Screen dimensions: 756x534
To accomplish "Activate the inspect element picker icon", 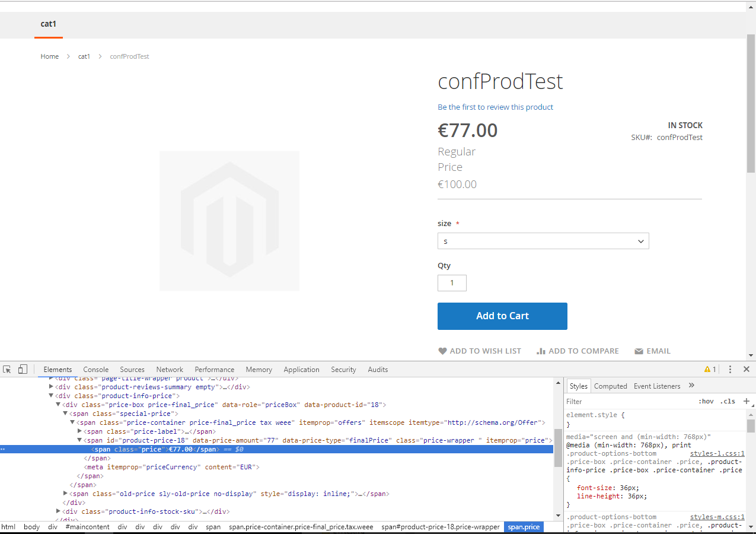I will [x=7, y=369].
